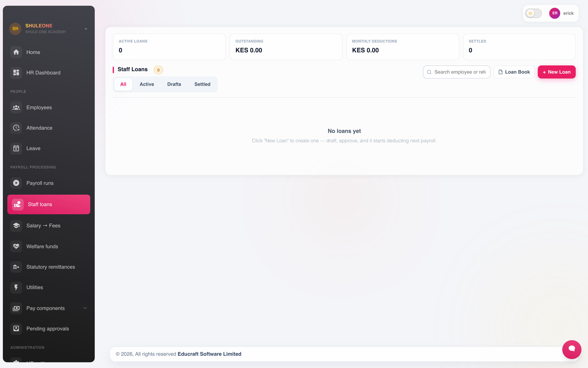The width and height of the screenshot is (588, 368).
Task: Open Pending approvals inbox icon
Action: [x=16, y=329]
